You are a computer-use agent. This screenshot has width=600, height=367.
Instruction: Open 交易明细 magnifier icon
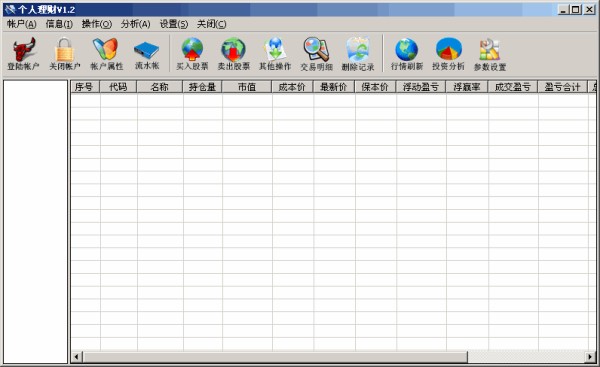coord(316,54)
